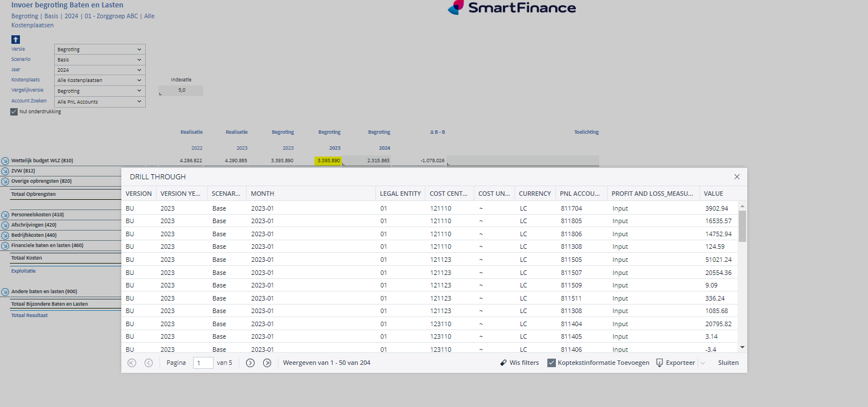Sort by the VALUE column header
This screenshot has width=868, height=407.
(x=713, y=194)
